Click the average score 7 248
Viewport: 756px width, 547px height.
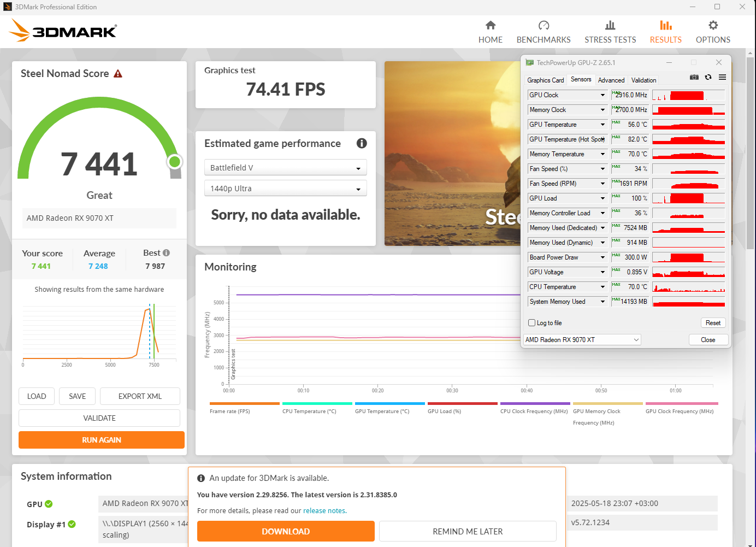[x=98, y=266]
